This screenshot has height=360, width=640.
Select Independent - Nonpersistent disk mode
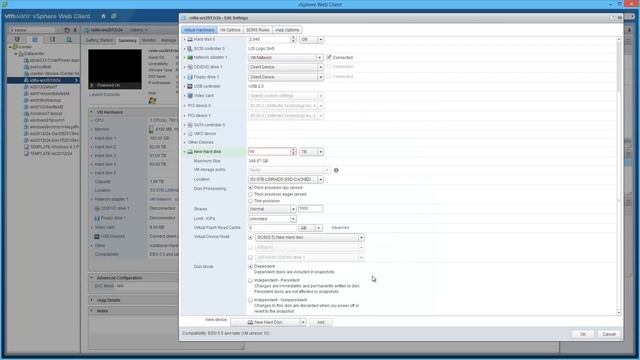coord(250,300)
